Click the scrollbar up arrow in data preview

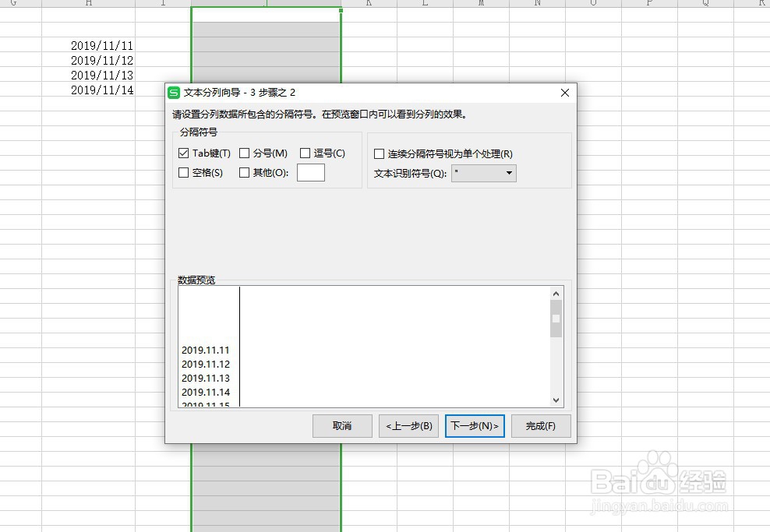[x=556, y=293]
